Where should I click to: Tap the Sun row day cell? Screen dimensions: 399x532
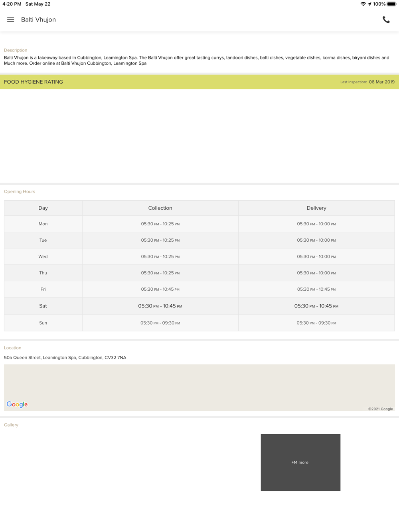(43, 323)
